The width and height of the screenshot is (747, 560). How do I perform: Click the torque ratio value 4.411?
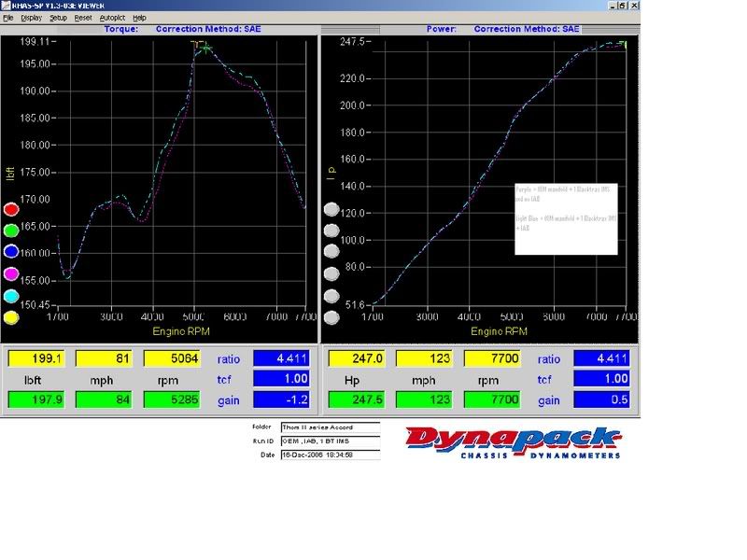tap(281, 358)
